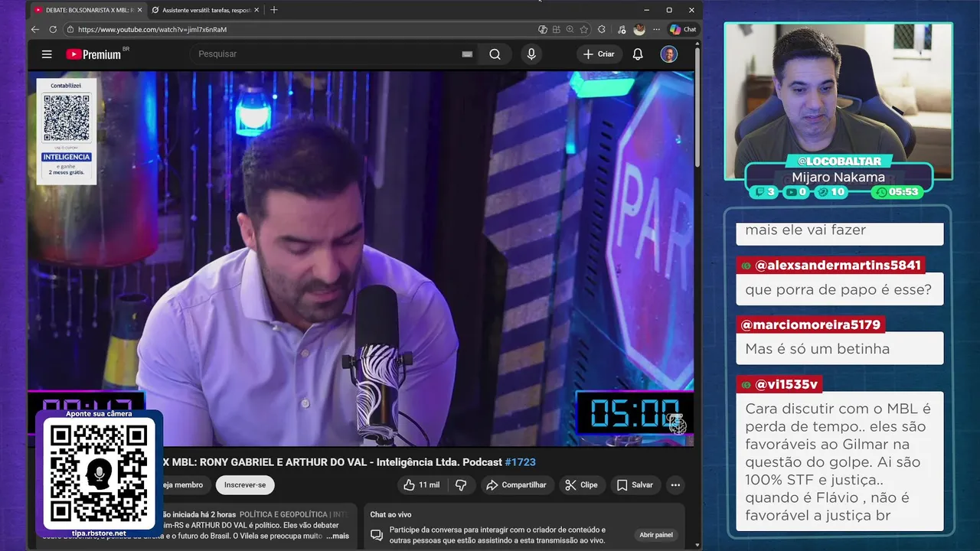
Task: Click Abrir painel live chat button
Action: click(x=656, y=535)
